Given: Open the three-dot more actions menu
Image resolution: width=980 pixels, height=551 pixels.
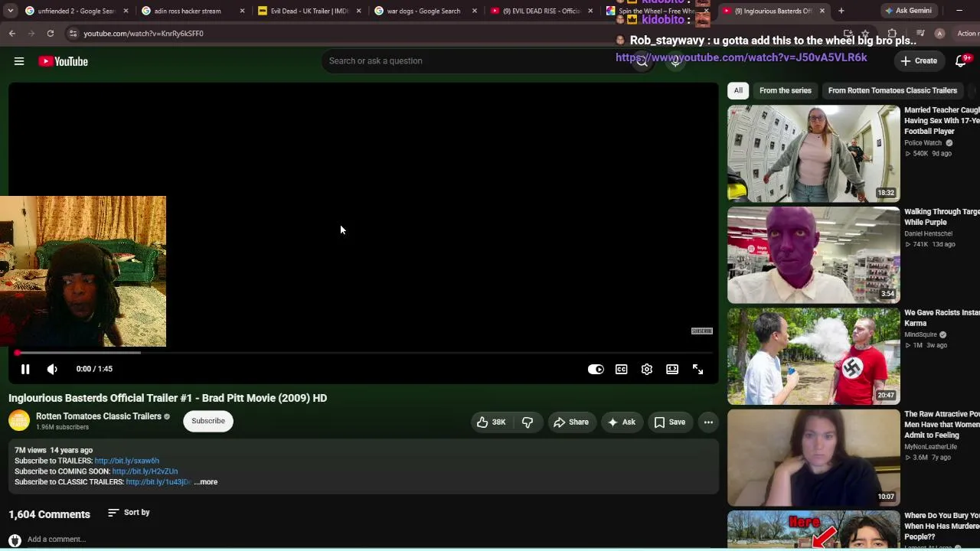Looking at the screenshot, I should pos(708,422).
